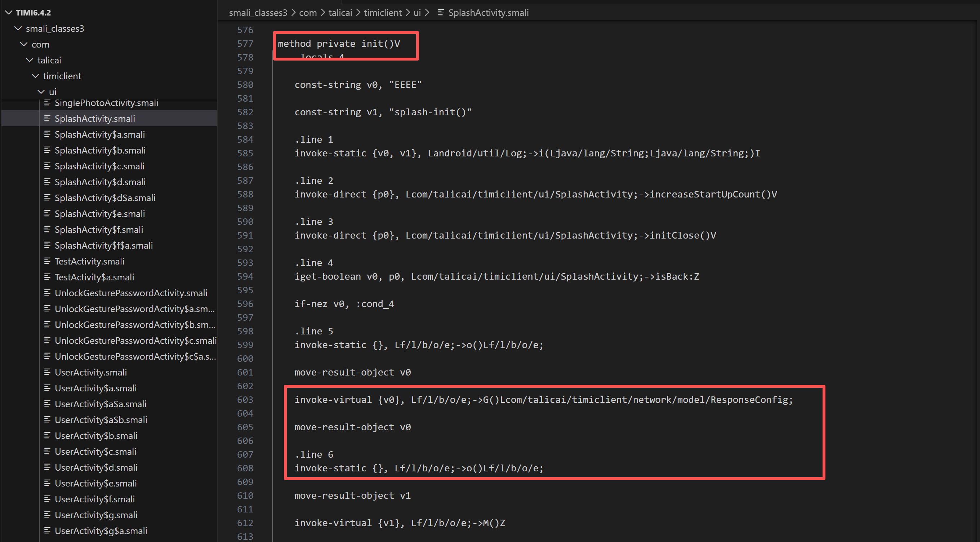
Task: Open SplashActivity$a.smali file
Action: pyautogui.click(x=100, y=134)
